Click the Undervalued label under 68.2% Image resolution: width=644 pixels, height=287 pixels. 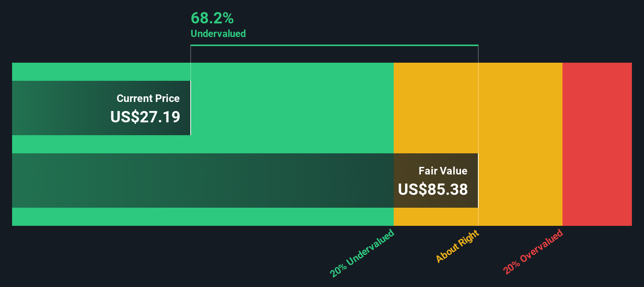pos(218,34)
